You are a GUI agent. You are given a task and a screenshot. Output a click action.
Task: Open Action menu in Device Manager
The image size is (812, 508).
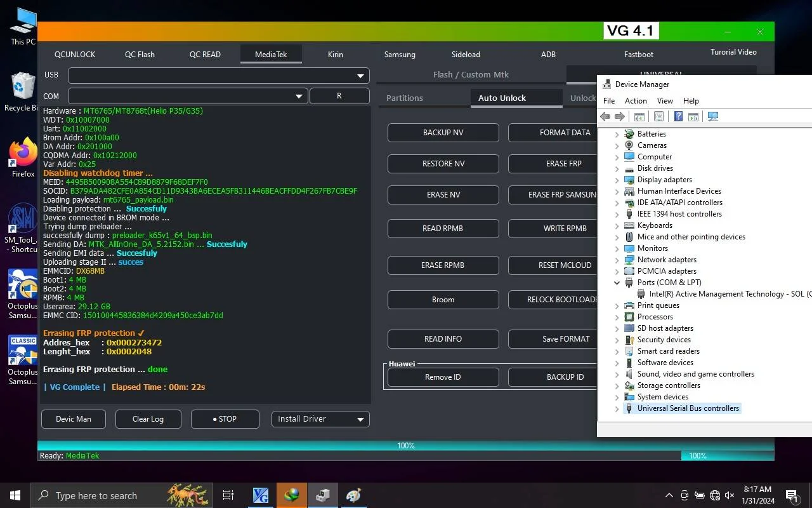[x=636, y=101]
